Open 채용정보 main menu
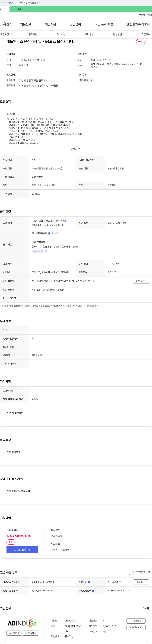The width and height of the screenshot is (152, 644). (x=26, y=24)
